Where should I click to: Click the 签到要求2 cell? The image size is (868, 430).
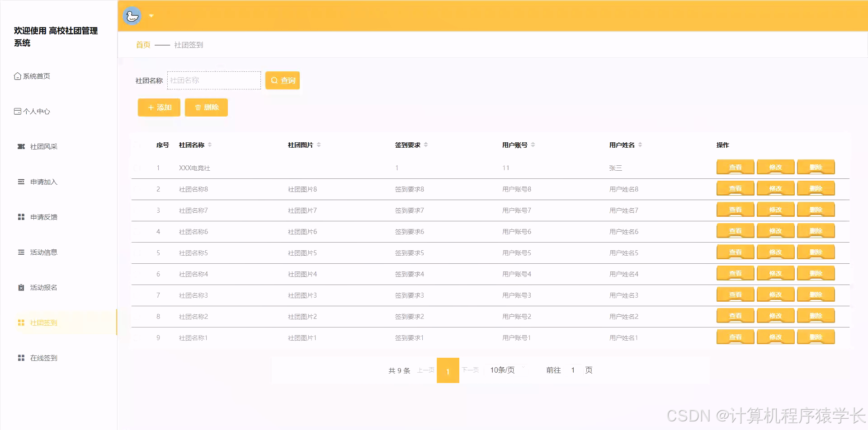pyautogui.click(x=410, y=317)
